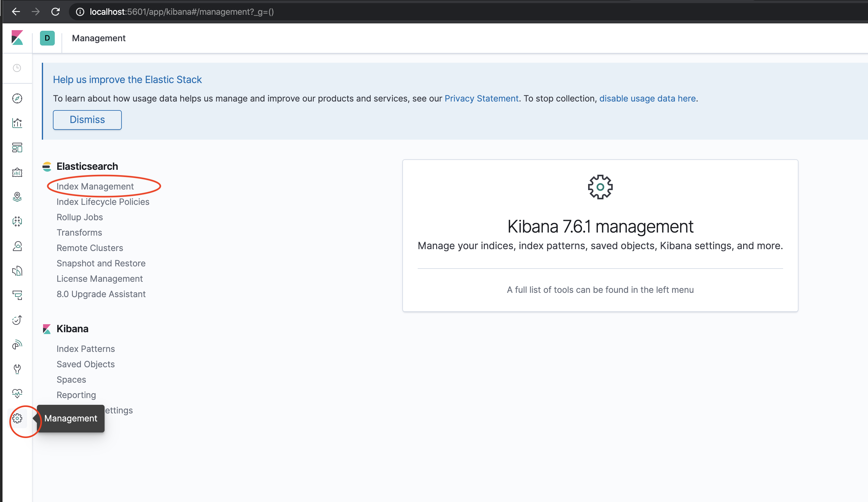Open the Stack Monitoring heartbeat icon
Screen dimensions: 868x502
pyautogui.click(x=17, y=393)
